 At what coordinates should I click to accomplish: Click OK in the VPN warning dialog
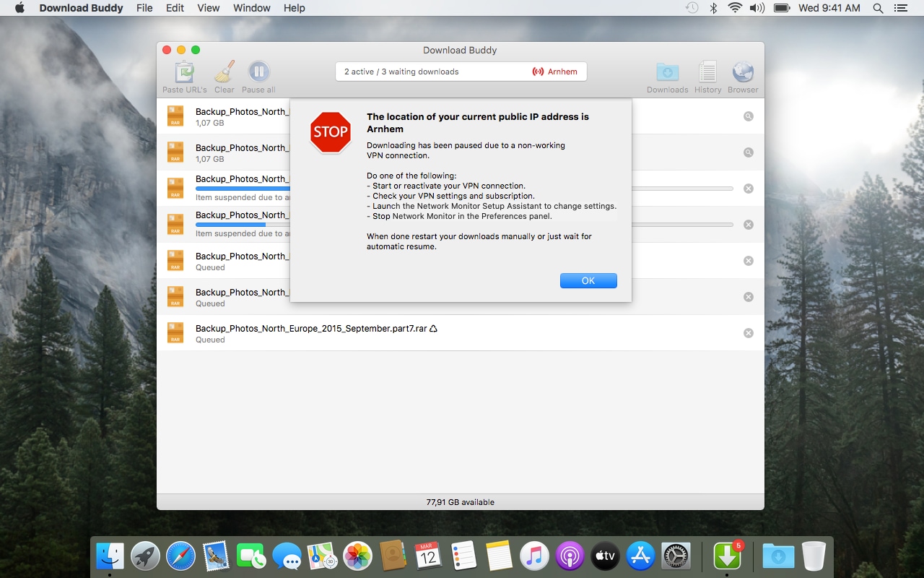click(x=588, y=280)
